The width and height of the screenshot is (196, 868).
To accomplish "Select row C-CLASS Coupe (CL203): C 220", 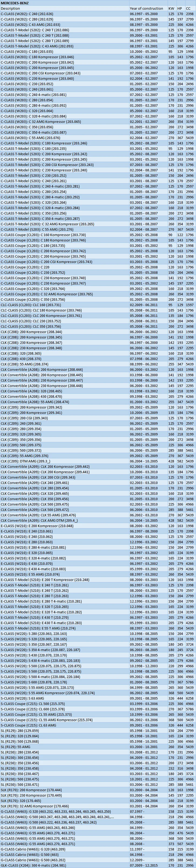I will 98,267.
